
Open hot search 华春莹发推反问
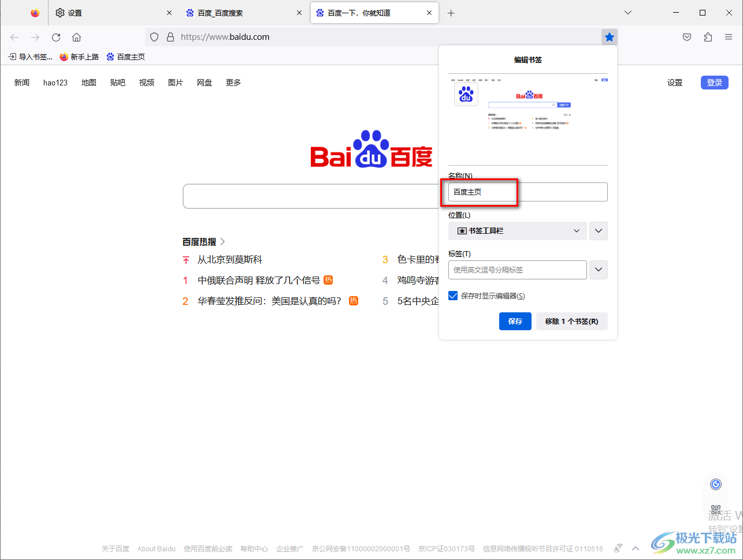(x=269, y=301)
